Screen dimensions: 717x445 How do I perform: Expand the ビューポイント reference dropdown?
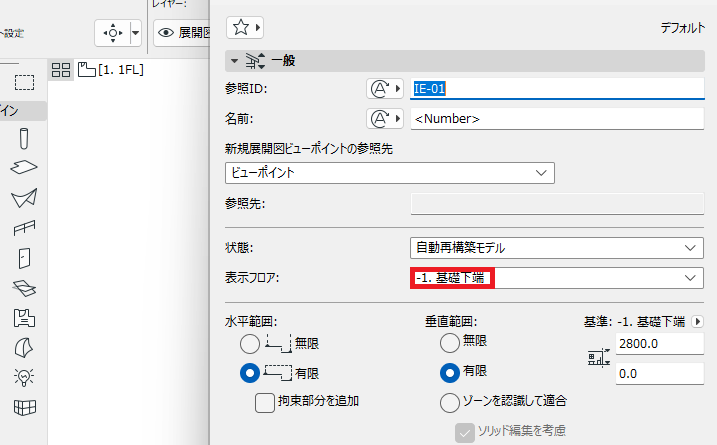click(x=390, y=173)
